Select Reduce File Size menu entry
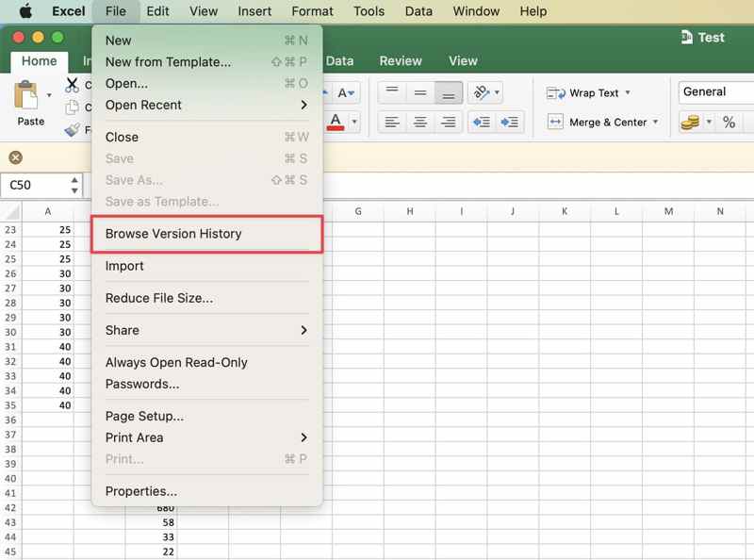Viewport: 754px width, 560px height. pos(159,298)
